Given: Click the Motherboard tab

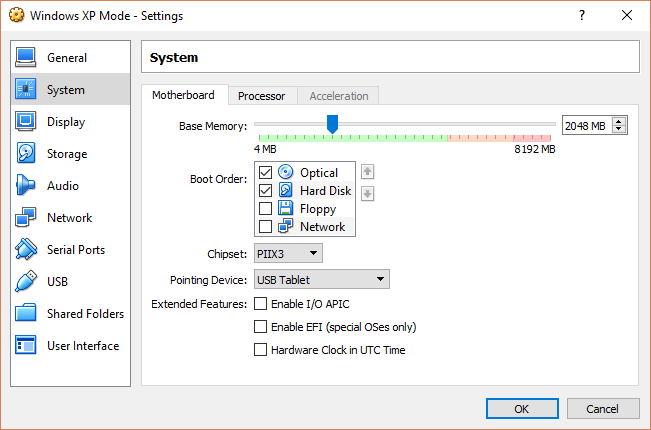Looking at the screenshot, I should 183,95.
